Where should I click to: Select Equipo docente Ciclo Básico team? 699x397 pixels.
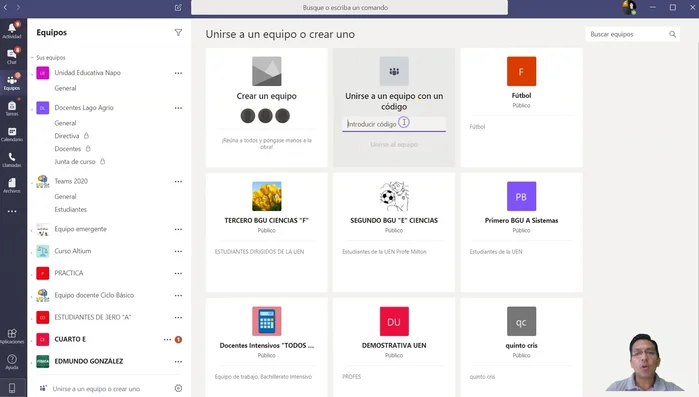tap(94, 295)
